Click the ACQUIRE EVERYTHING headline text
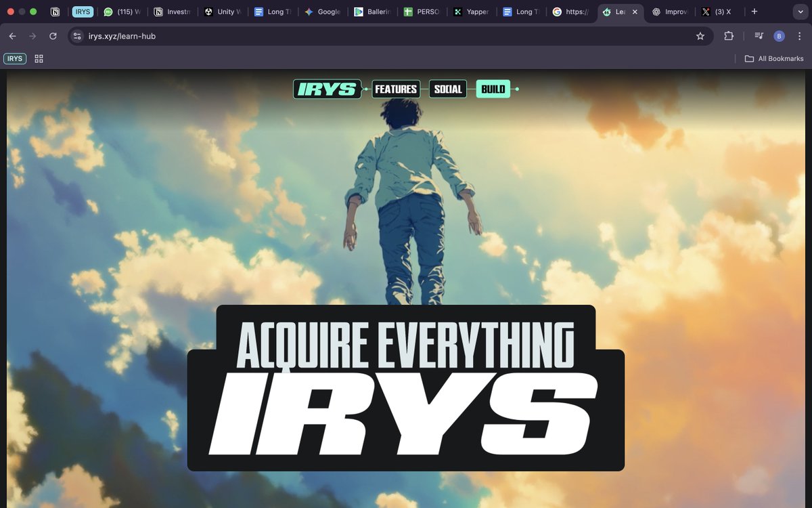 (x=405, y=344)
